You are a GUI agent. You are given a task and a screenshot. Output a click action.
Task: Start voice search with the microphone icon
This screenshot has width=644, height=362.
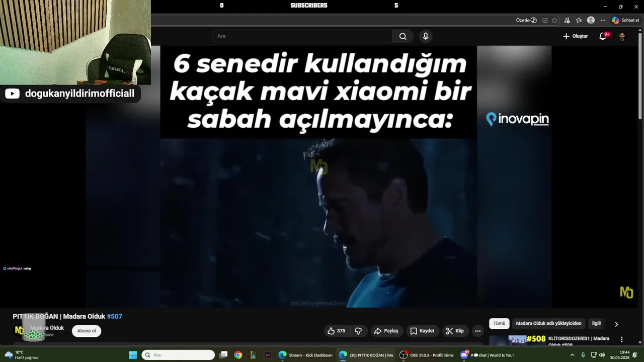426,36
